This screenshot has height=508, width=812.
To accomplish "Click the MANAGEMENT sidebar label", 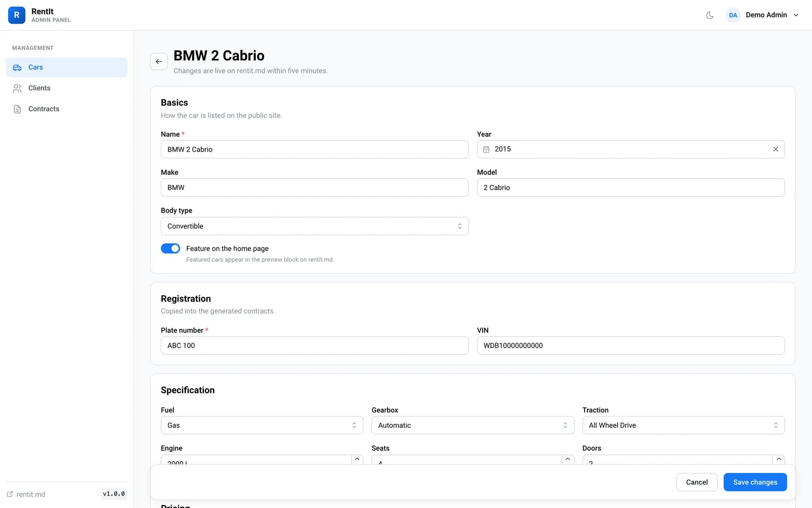I will pos(33,48).
